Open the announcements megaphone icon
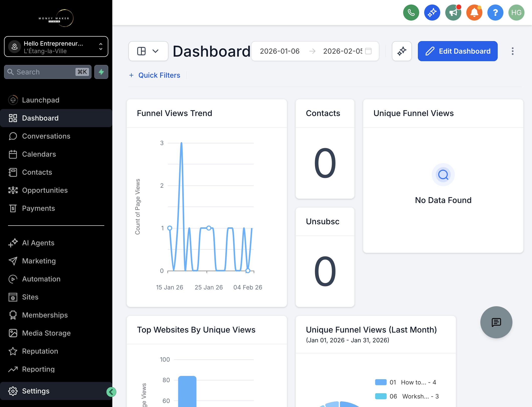 tap(453, 13)
